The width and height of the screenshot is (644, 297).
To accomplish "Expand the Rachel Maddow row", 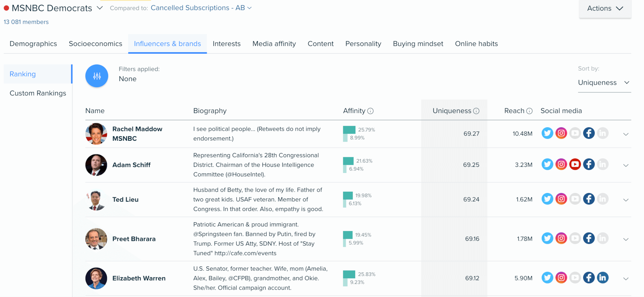I will pos(626,134).
